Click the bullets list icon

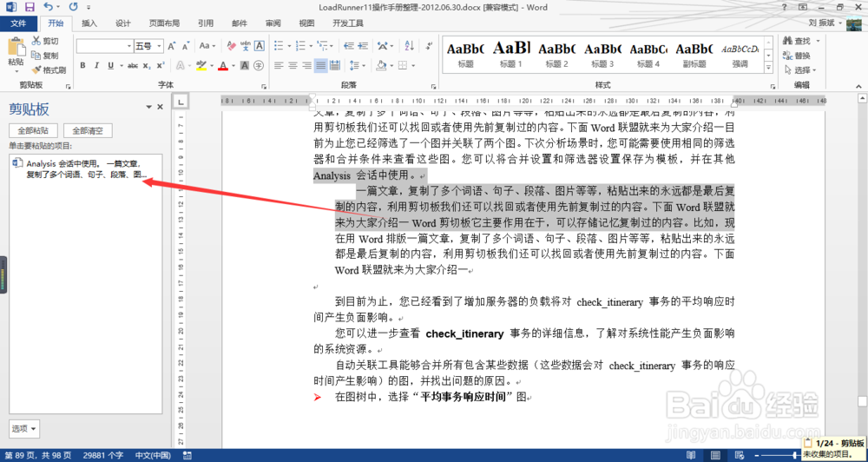279,46
